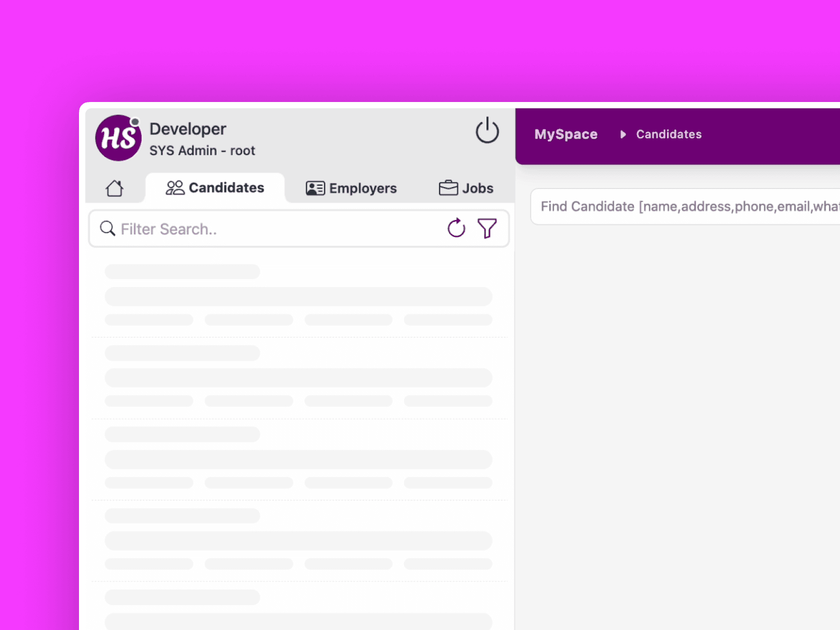The image size is (840, 630).
Task: Click the SYS Admin - root label
Action: (x=202, y=150)
